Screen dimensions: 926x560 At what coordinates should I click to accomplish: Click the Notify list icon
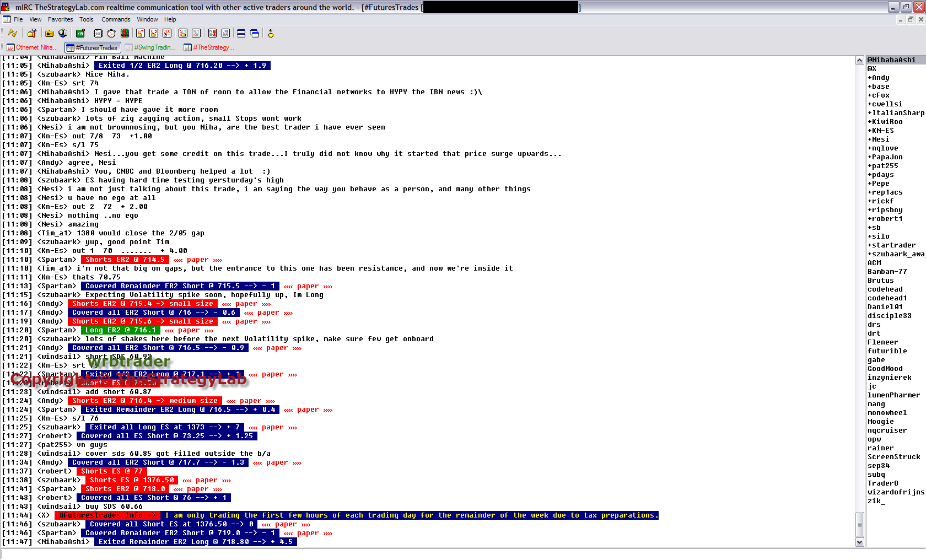click(x=212, y=33)
